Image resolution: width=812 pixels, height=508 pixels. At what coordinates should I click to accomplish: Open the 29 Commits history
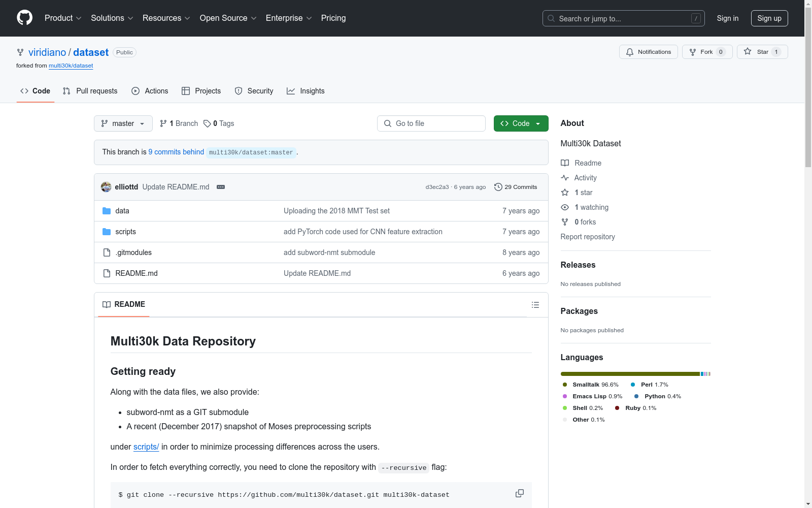click(x=516, y=187)
